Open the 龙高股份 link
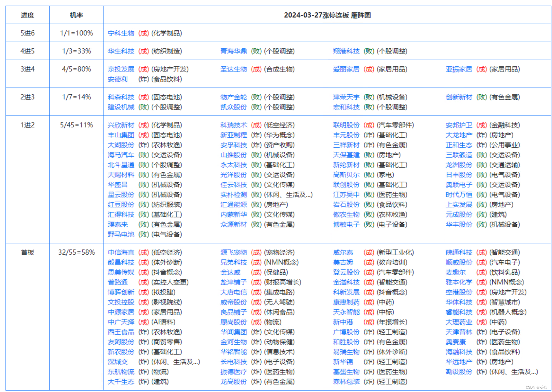Viewport: 552px width, 392px height. point(234,382)
